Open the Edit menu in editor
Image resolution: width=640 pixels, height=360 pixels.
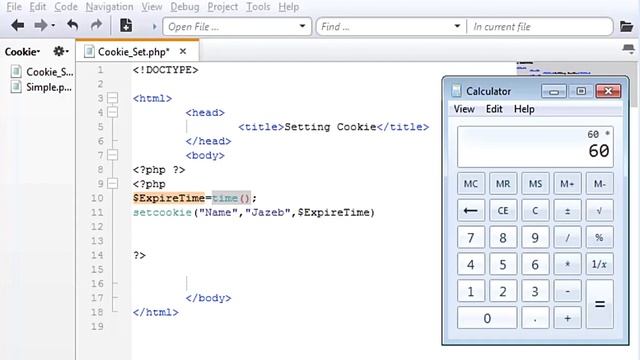(38, 7)
